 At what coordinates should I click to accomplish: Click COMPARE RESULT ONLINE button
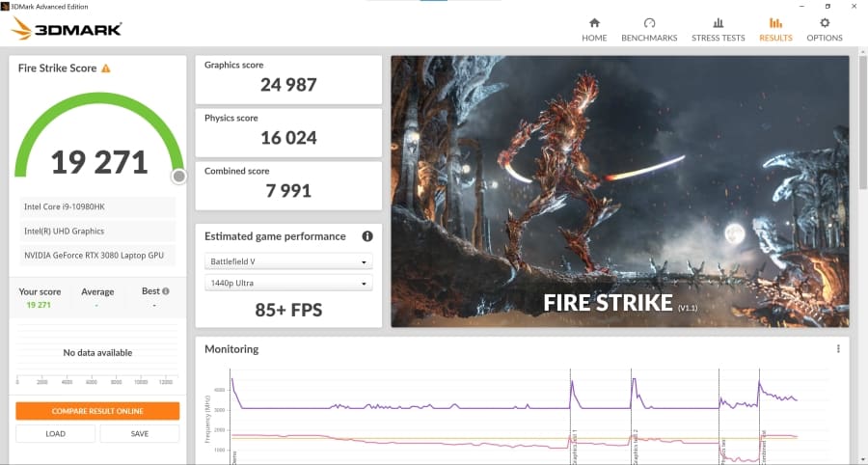(97, 411)
